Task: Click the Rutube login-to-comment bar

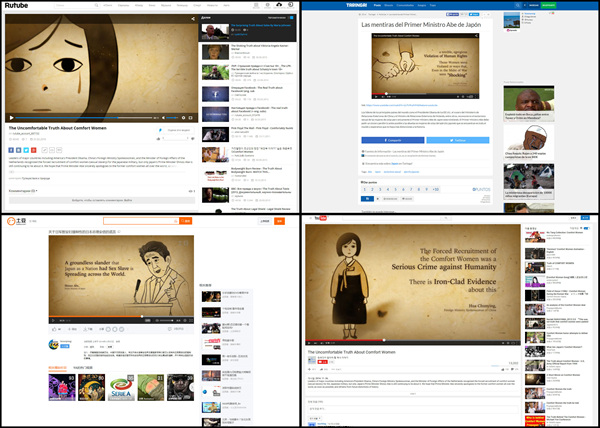Action: tap(102, 200)
